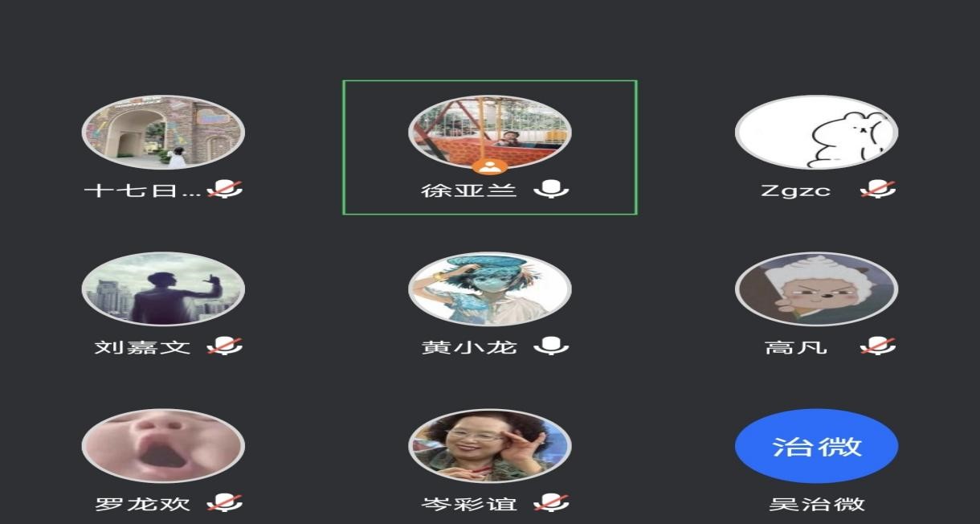Click the 徐亚兰 name label
The height and width of the screenshot is (524, 980).
tap(469, 190)
